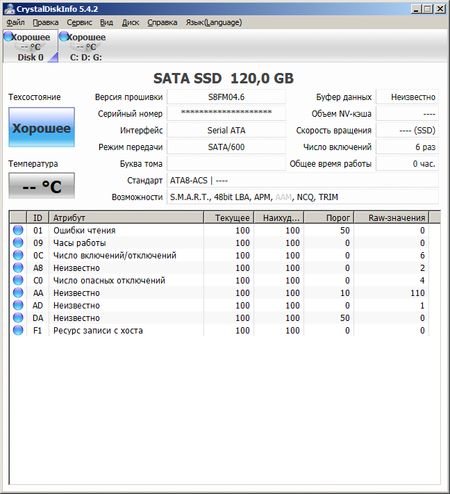Viewport: 450px width, 494px height.
Task: Click the temperature -- °C button
Action: [x=42, y=186]
